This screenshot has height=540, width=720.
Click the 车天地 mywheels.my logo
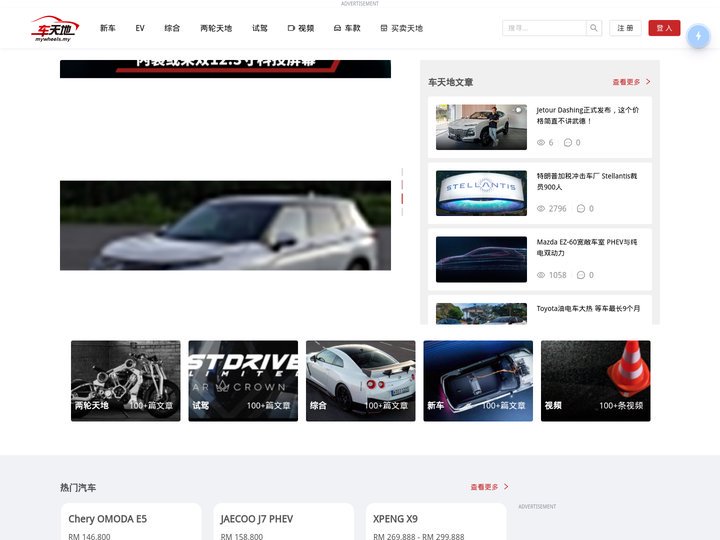[55, 28]
